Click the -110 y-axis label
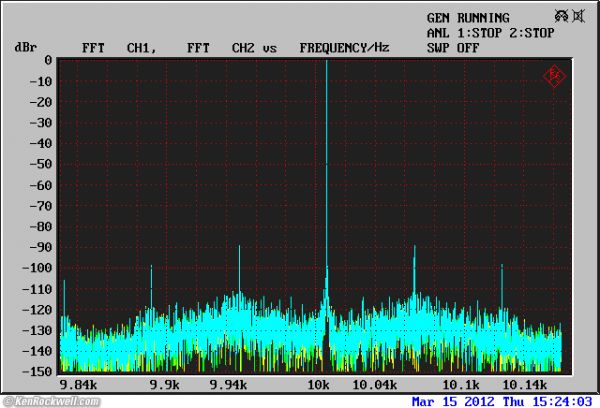The image size is (600, 408). pyautogui.click(x=37, y=289)
